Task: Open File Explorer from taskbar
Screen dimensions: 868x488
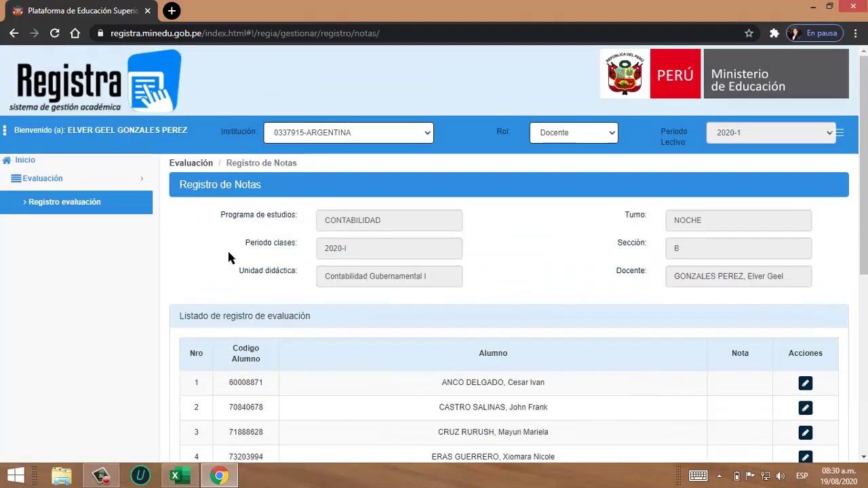Action: point(62,475)
